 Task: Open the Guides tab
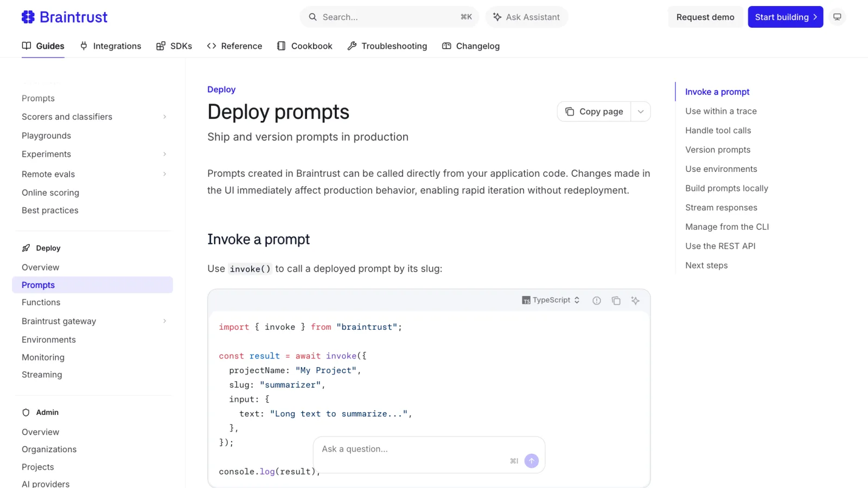[43, 46]
